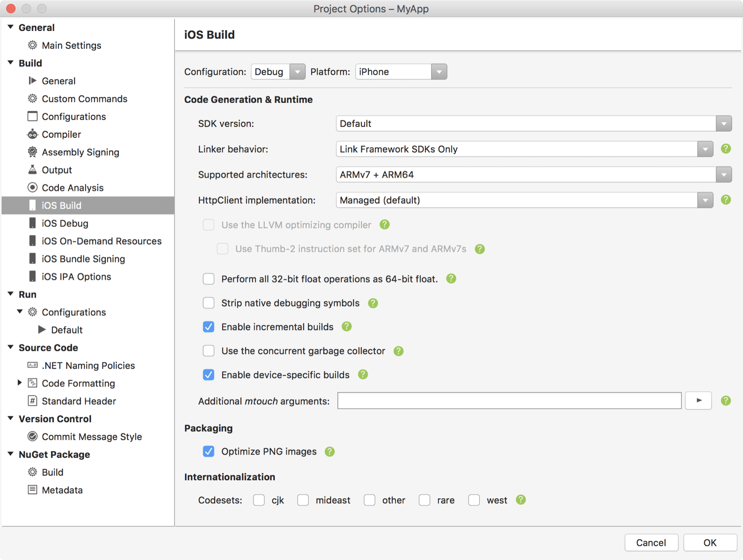Expand the Code Formatting tree node
This screenshot has width=743, height=560.
[19, 383]
